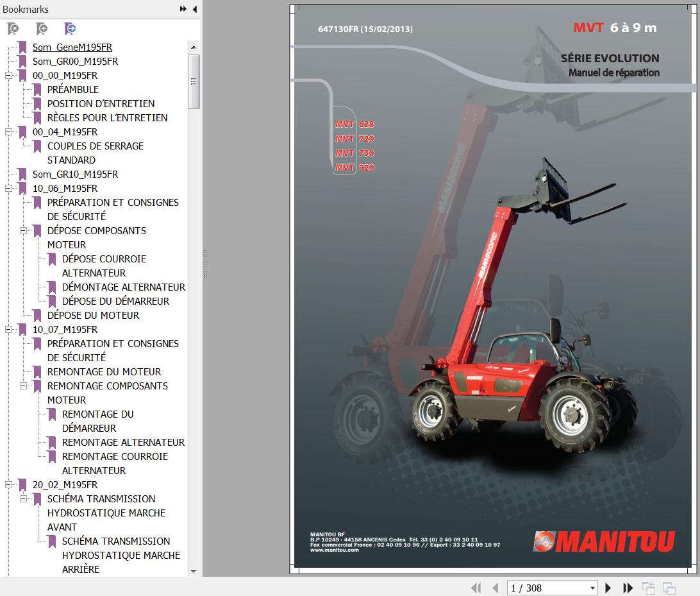Viewport: 700px width, 596px height.
Task: Go to first page button
Action: [x=476, y=588]
